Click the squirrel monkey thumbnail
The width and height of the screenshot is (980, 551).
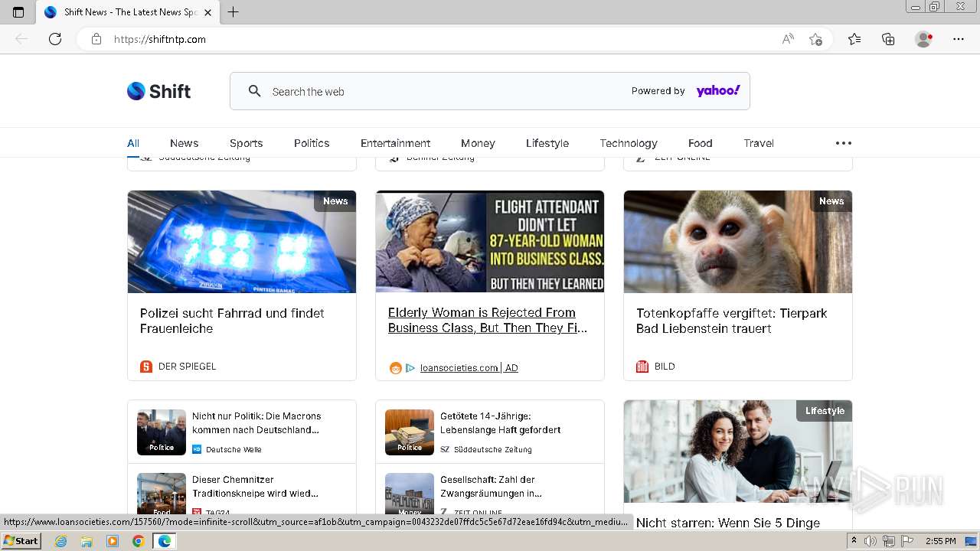[x=738, y=242]
